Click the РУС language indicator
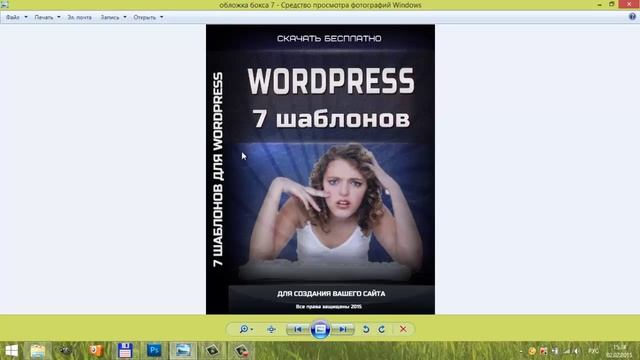The image size is (640, 360). pos(593,351)
